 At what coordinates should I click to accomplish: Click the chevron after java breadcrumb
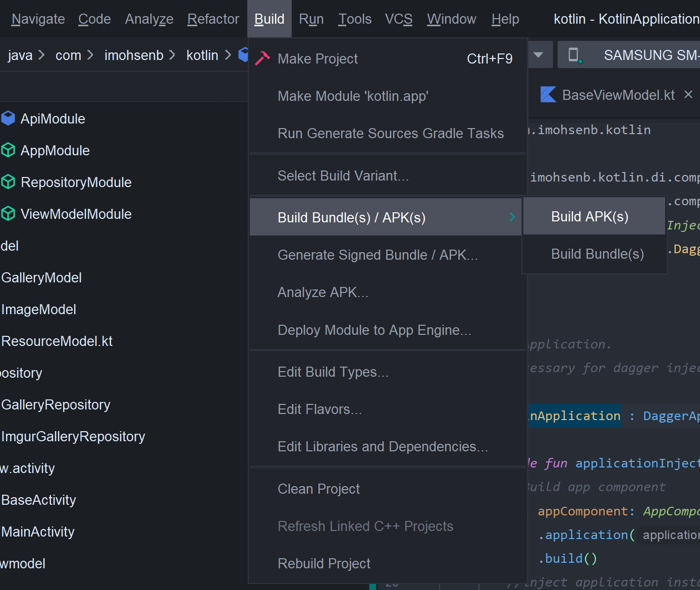click(41, 54)
